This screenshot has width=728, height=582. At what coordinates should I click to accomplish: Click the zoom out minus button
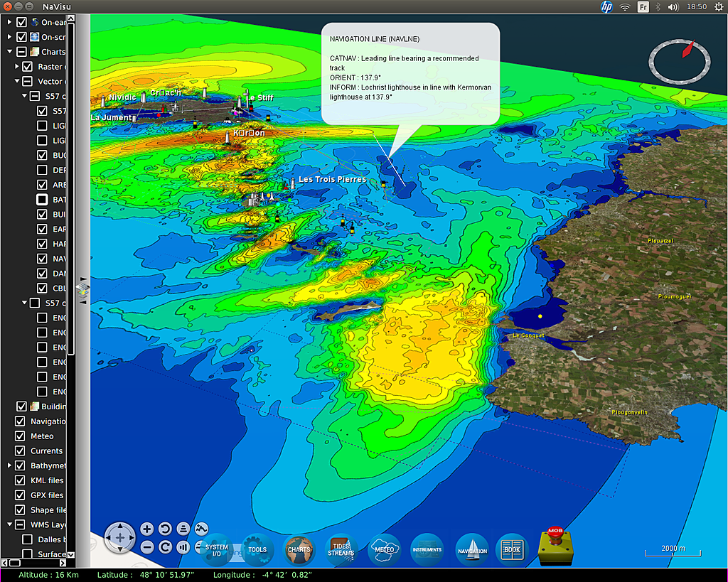tap(146, 547)
